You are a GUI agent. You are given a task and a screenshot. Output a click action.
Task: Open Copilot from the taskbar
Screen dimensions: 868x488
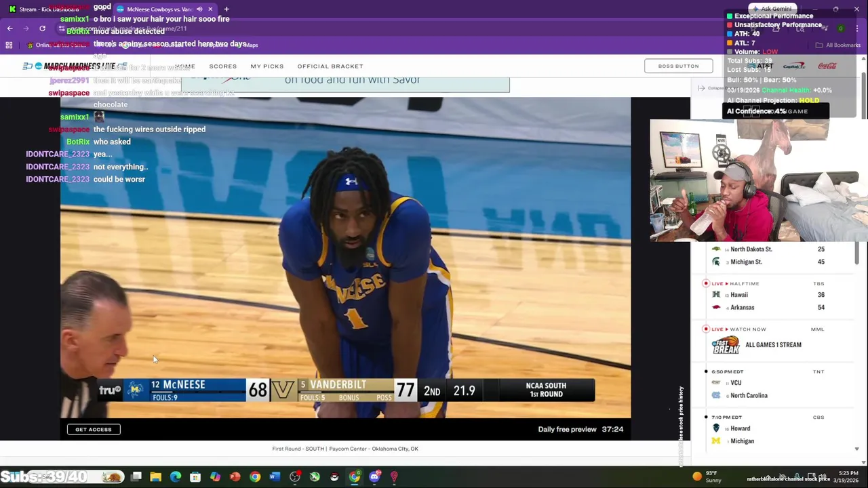[x=215, y=477]
